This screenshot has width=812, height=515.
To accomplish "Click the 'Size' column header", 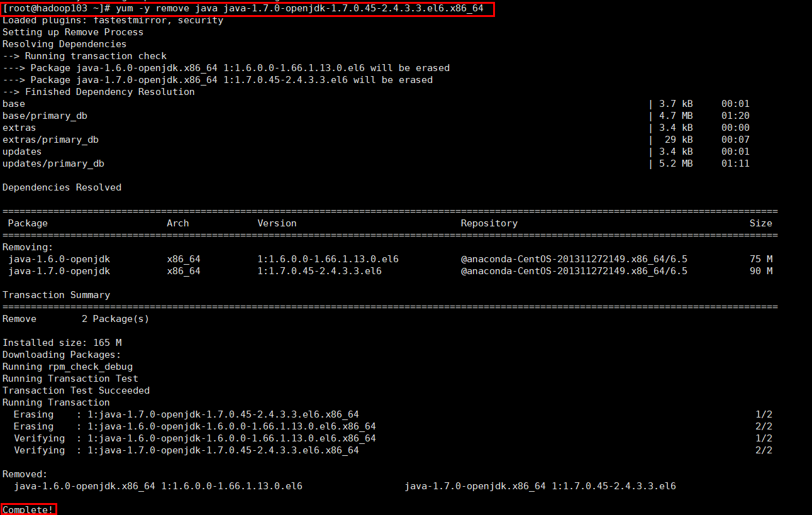I will pyautogui.click(x=761, y=223).
